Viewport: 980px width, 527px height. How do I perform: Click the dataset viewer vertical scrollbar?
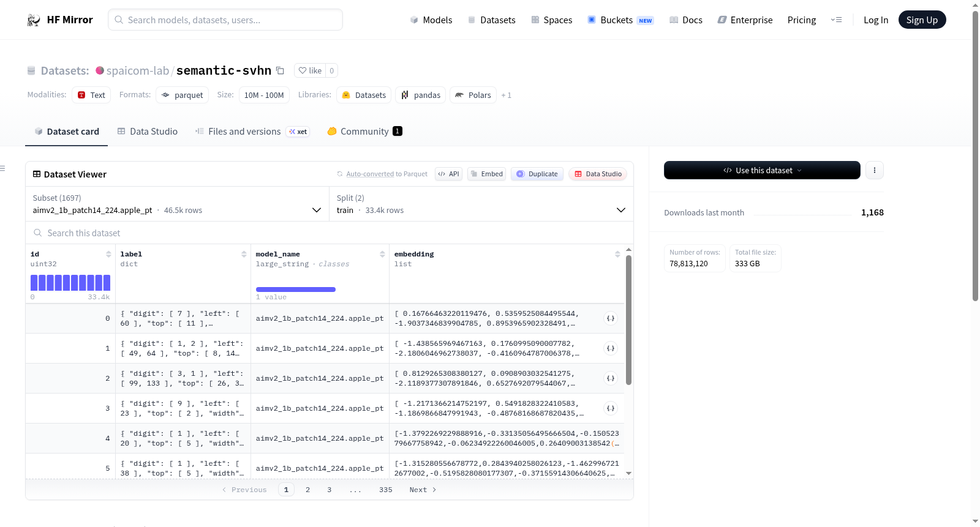pos(628,320)
